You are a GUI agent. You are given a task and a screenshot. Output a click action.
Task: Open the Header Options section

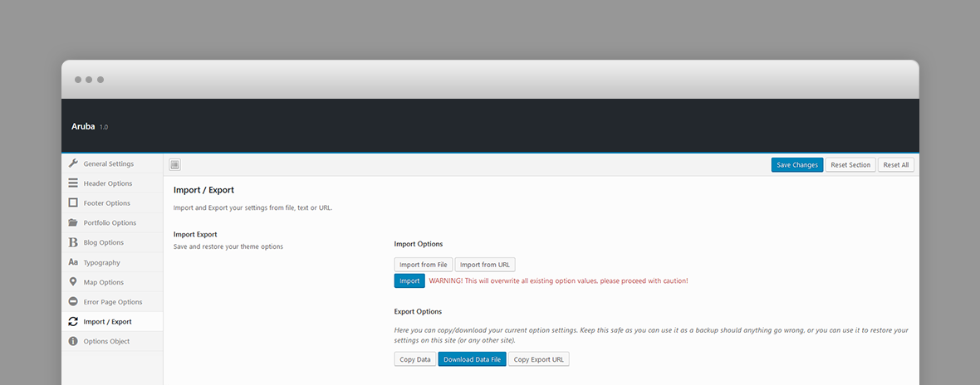coord(112,183)
